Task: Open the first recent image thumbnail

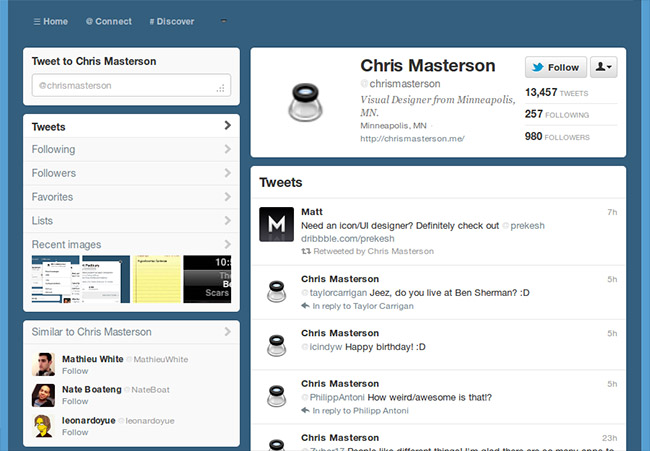Action: [x=56, y=279]
